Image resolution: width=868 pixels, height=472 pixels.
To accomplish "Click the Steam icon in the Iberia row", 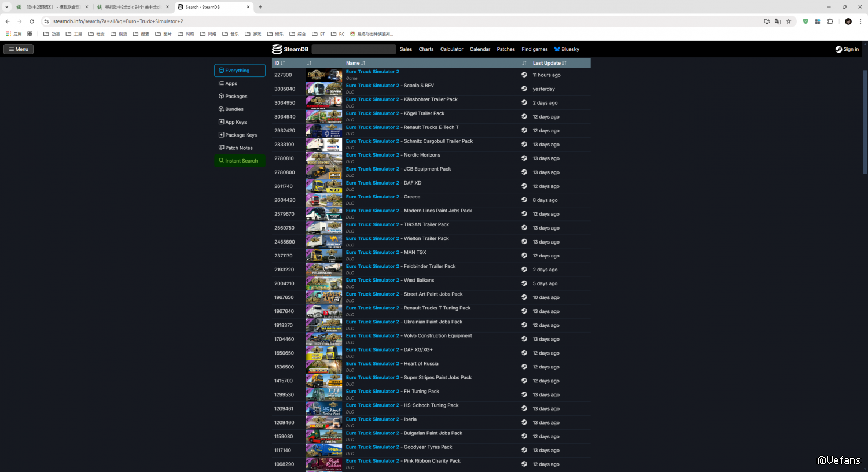I will [x=524, y=422].
